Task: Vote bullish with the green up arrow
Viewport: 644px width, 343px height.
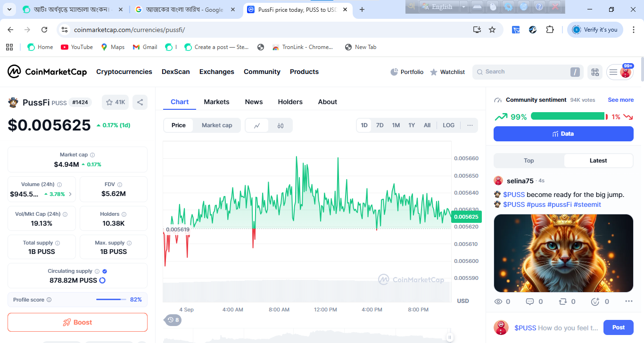Action: coord(501,117)
